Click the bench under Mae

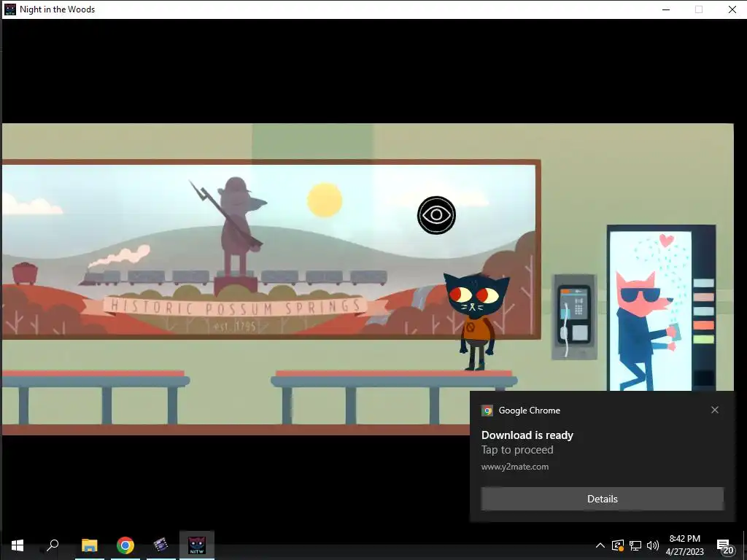(394, 397)
